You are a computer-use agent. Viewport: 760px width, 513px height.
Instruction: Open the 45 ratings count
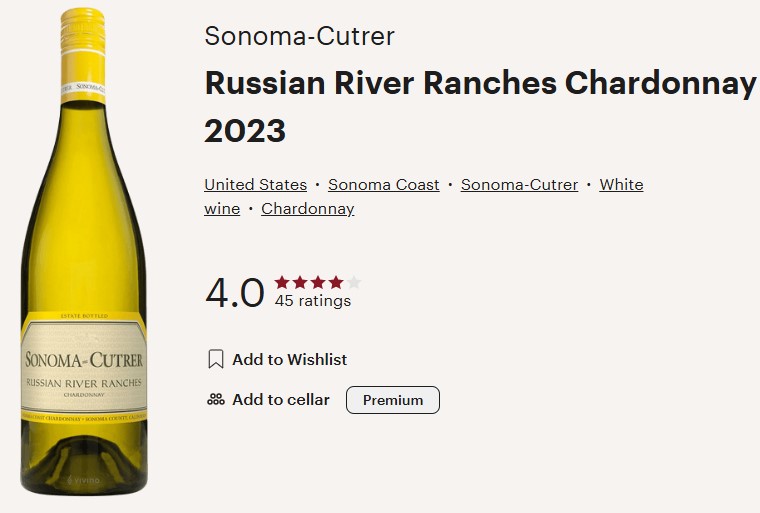click(x=313, y=301)
